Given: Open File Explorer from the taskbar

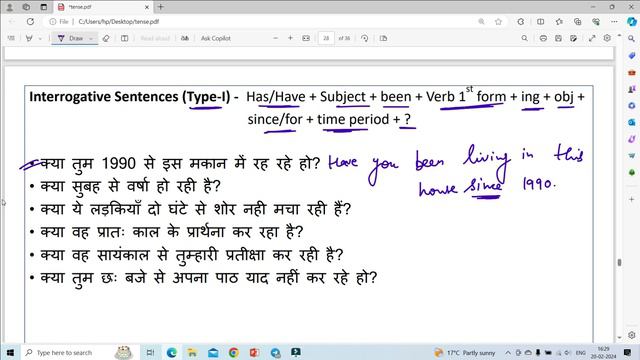Looking at the screenshot, I should pos(192,352).
